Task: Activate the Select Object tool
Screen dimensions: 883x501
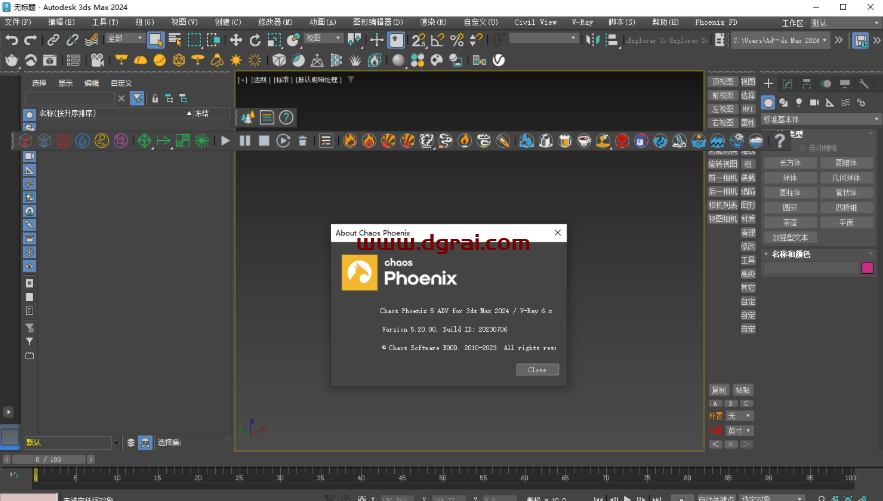Action: click(156, 40)
